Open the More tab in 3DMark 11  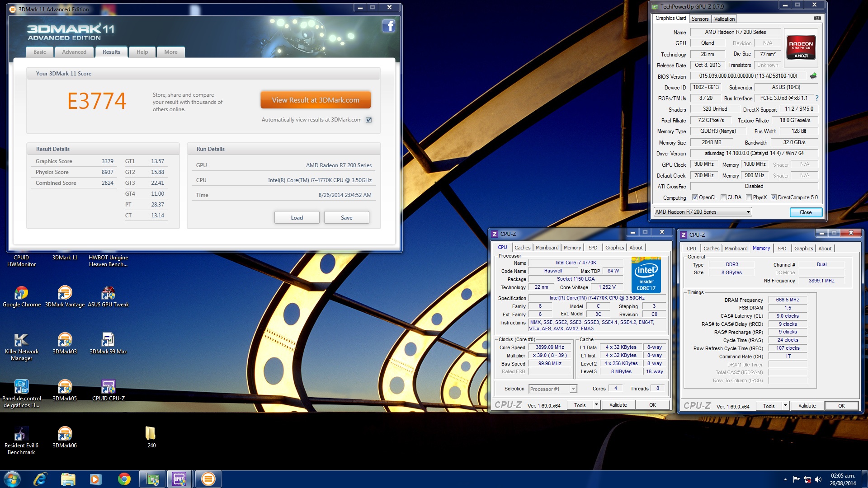(x=171, y=52)
